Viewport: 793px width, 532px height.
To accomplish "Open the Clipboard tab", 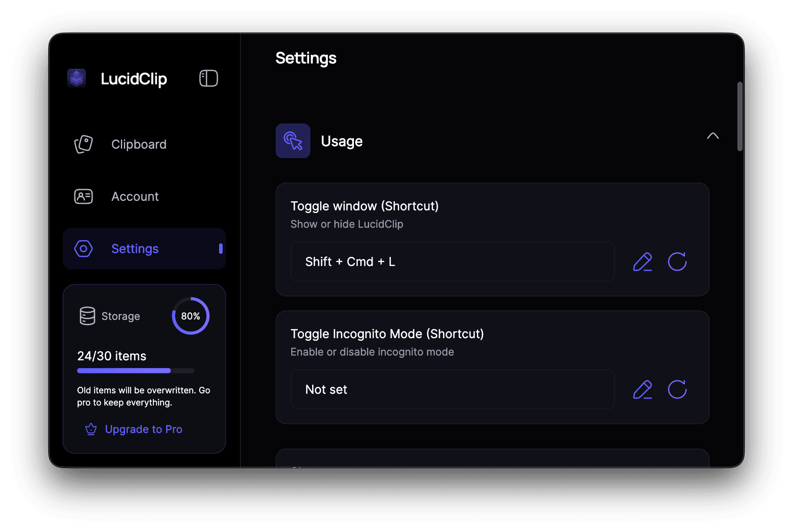I will (x=139, y=144).
